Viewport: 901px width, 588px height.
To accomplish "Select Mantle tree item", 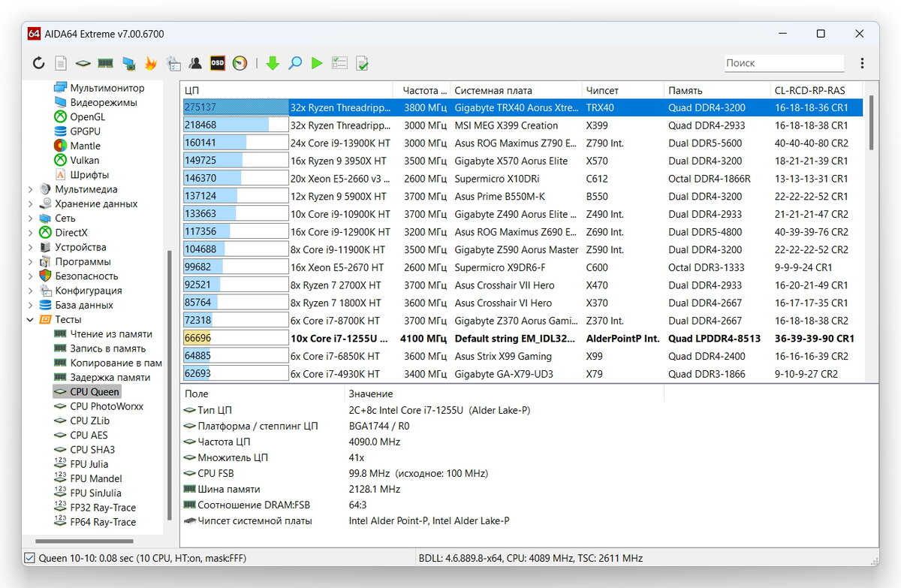I will pyautogui.click(x=85, y=146).
